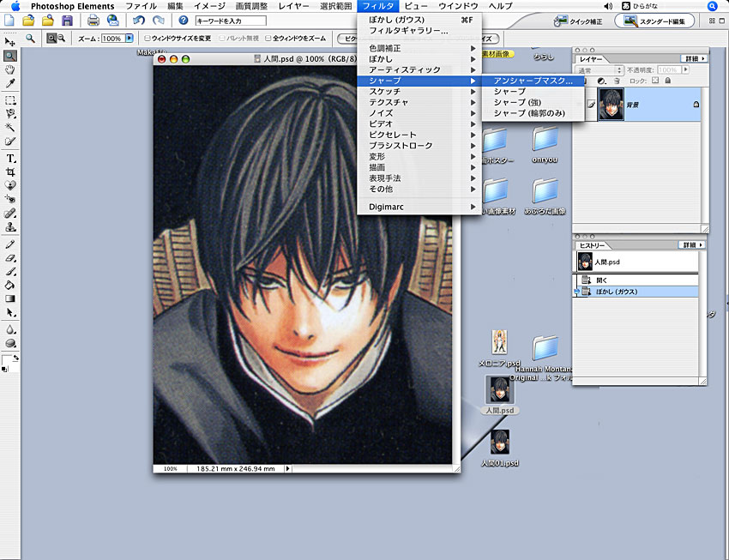Click the Print icon in shortcuts bar
The height and width of the screenshot is (560, 729).
(93, 21)
